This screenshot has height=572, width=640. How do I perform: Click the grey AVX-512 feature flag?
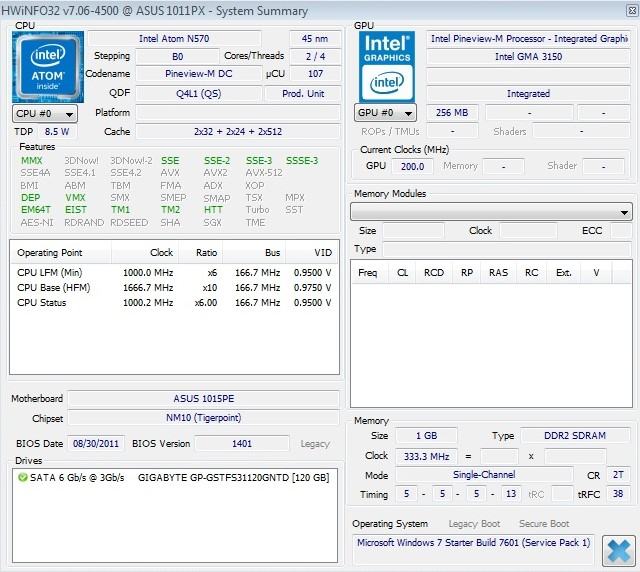coord(264,173)
